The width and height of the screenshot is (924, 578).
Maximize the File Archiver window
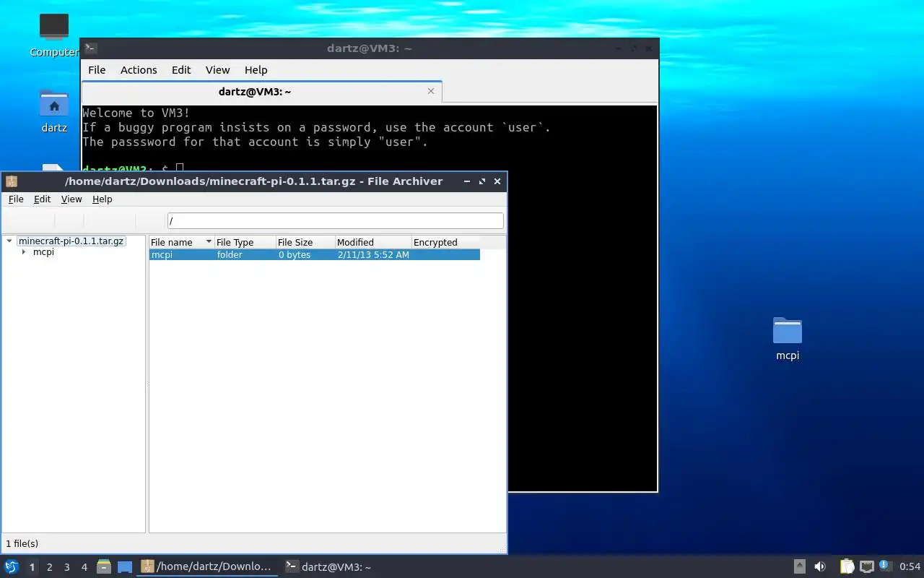(482, 181)
